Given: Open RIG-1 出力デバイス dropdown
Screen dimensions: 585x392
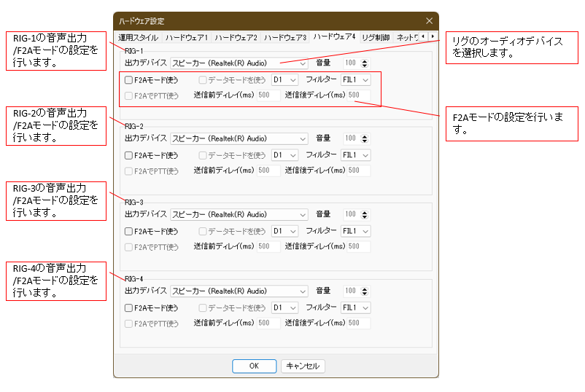Looking at the screenshot, I should pos(239,63).
